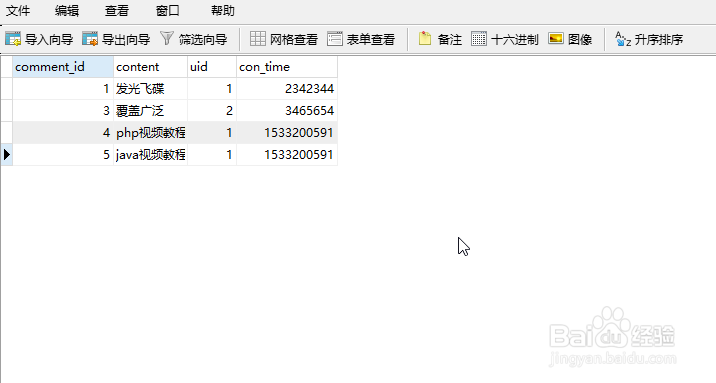Select the con_time column header
Screen dimensions: 716x383
[287, 67]
